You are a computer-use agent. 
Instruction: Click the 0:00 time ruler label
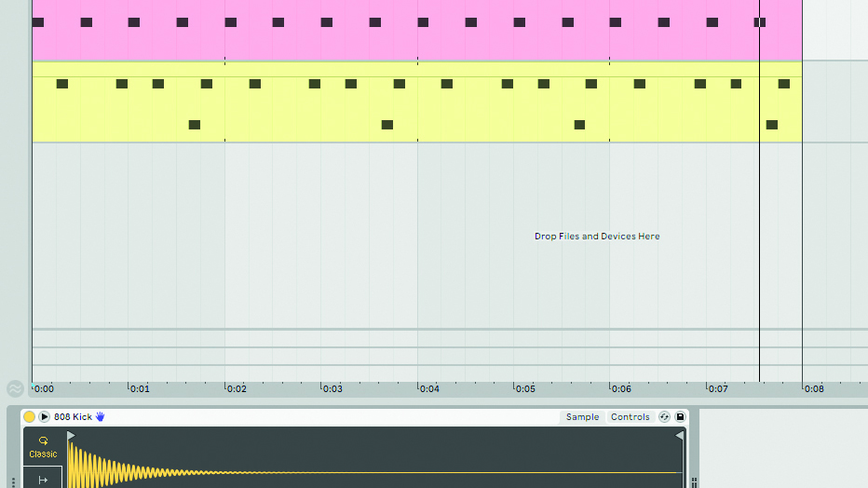[x=44, y=389]
